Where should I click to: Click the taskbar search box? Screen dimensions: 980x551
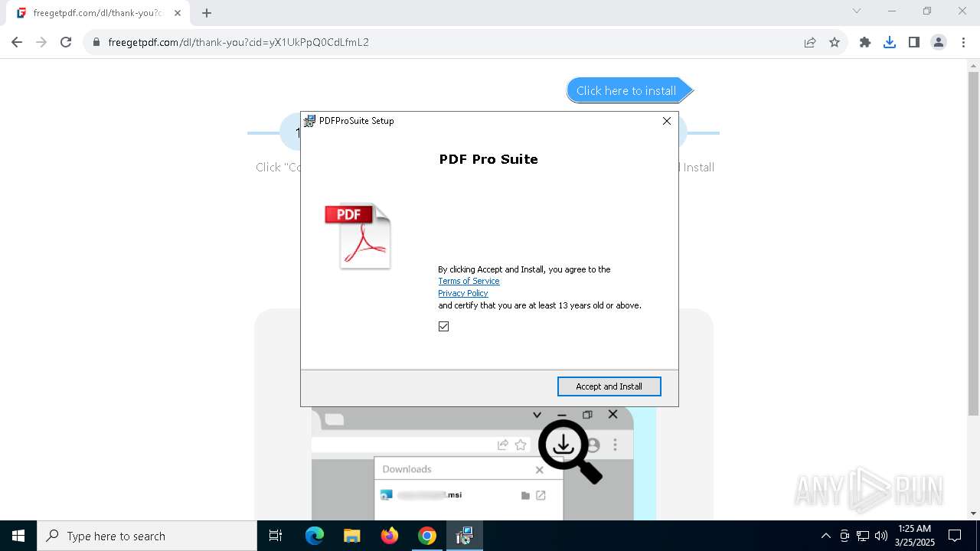(x=147, y=536)
